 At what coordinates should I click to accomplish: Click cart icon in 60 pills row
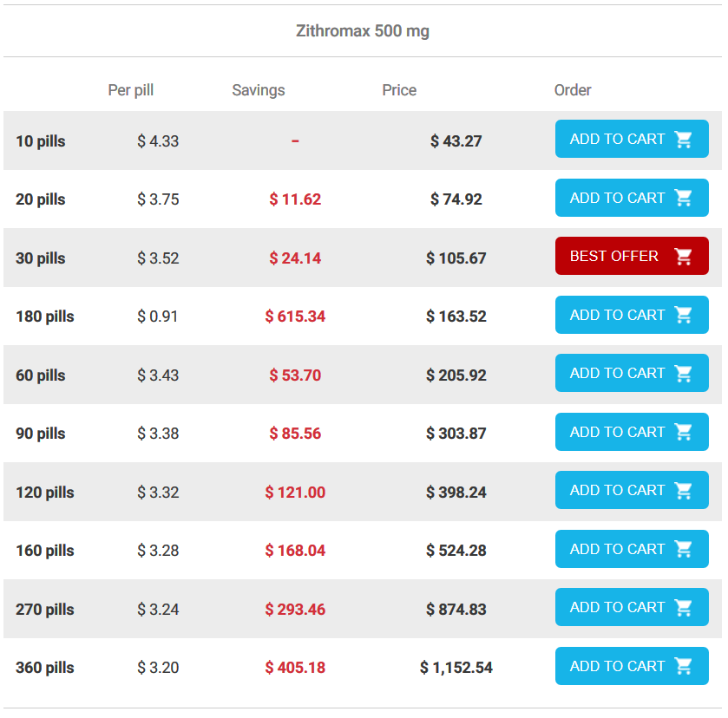pyautogui.click(x=684, y=374)
